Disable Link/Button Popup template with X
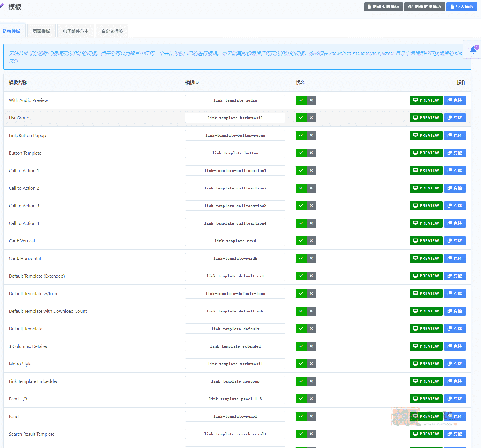481x448 pixels. coord(311,135)
